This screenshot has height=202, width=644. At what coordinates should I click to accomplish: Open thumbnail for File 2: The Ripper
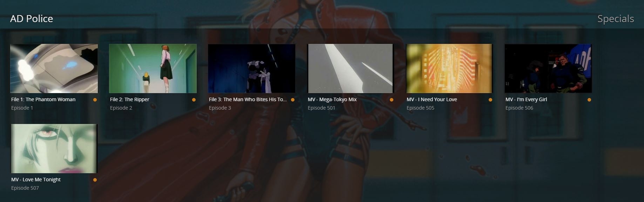pyautogui.click(x=153, y=69)
